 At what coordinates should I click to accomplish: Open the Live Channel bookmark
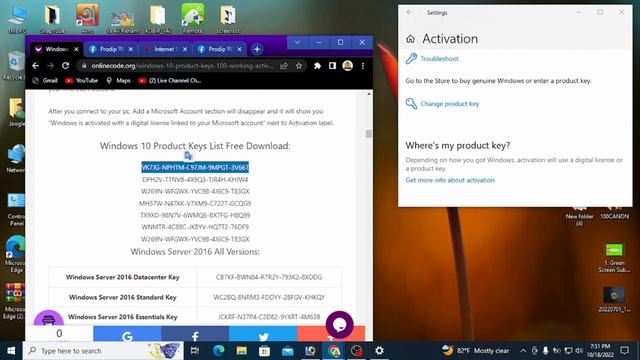[170, 80]
